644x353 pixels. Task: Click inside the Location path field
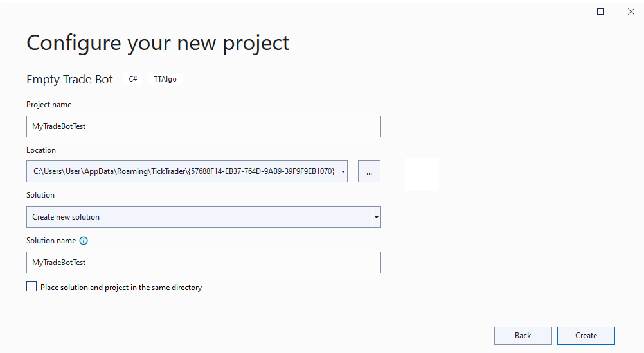pos(183,171)
